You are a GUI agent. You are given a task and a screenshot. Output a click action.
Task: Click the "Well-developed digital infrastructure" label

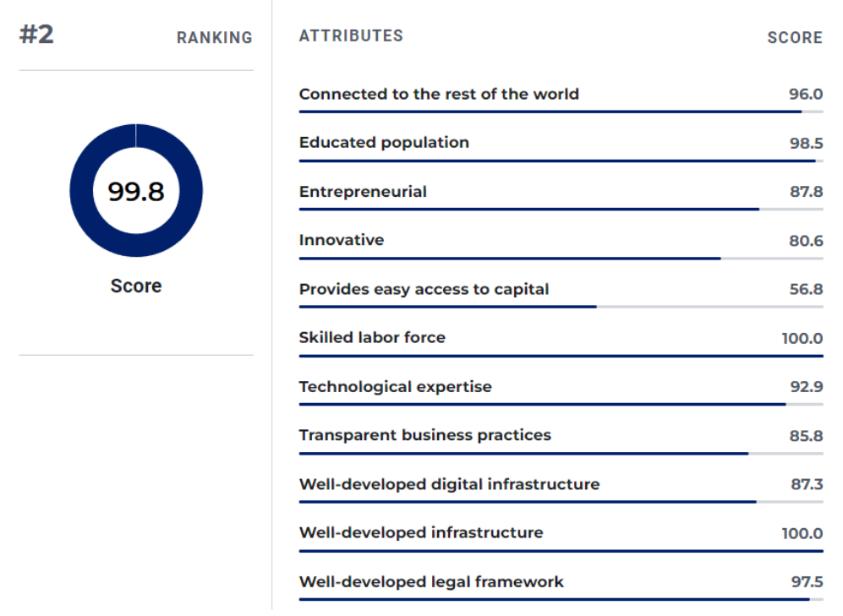point(449,484)
